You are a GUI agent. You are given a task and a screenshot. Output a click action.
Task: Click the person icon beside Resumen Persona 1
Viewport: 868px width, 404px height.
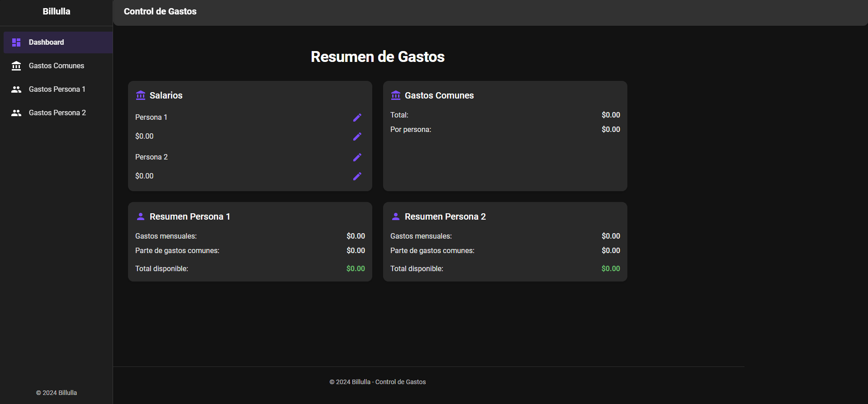click(141, 216)
